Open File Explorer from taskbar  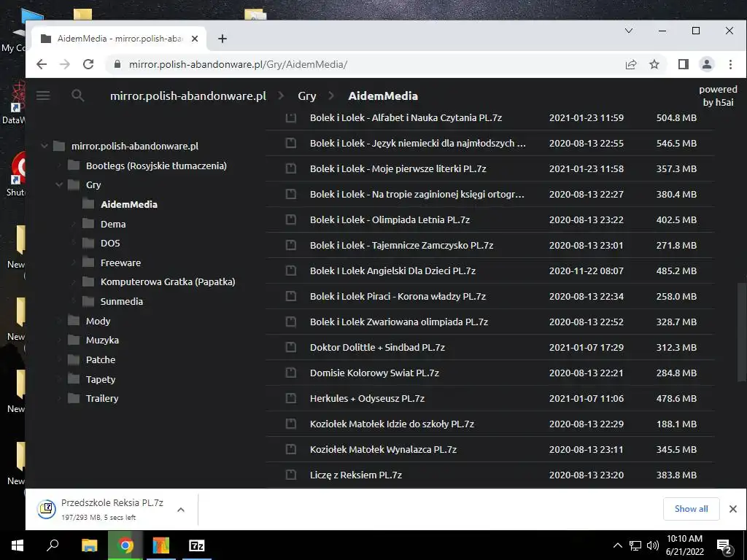(89, 545)
